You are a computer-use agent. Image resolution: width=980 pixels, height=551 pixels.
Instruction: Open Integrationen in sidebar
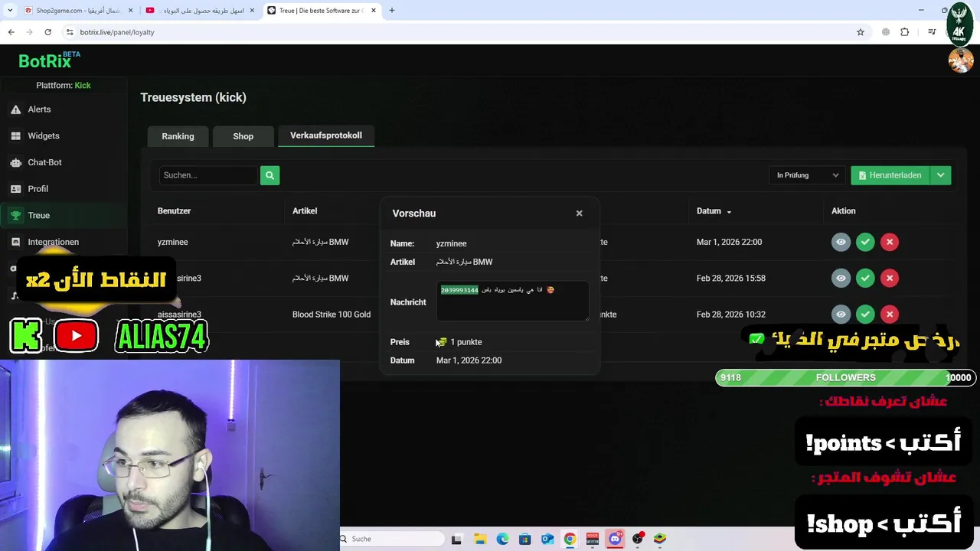53,242
